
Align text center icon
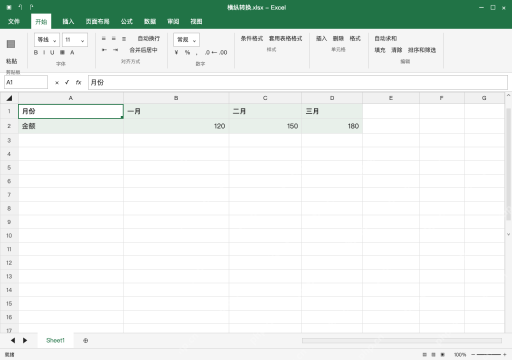click(x=114, y=39)
